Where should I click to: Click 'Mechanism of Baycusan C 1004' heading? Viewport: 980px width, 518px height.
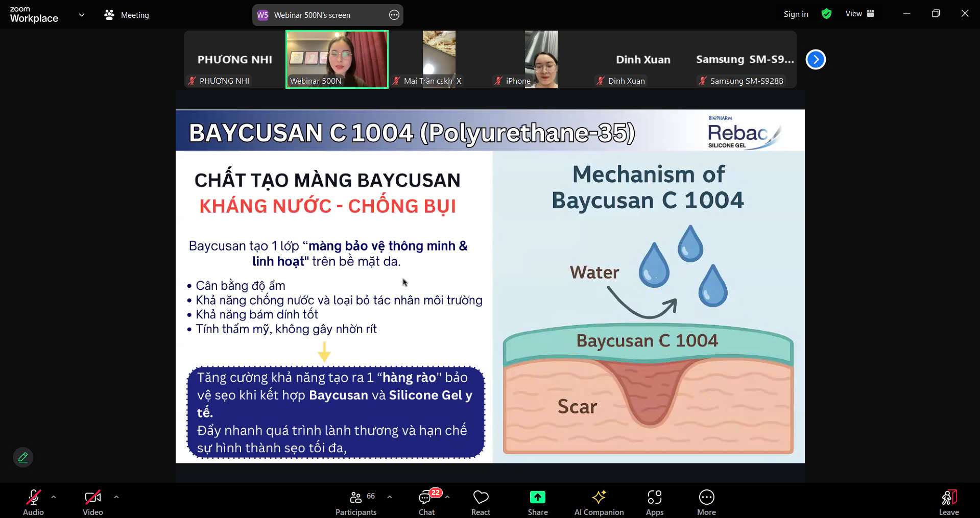click(x=648, y=187)
